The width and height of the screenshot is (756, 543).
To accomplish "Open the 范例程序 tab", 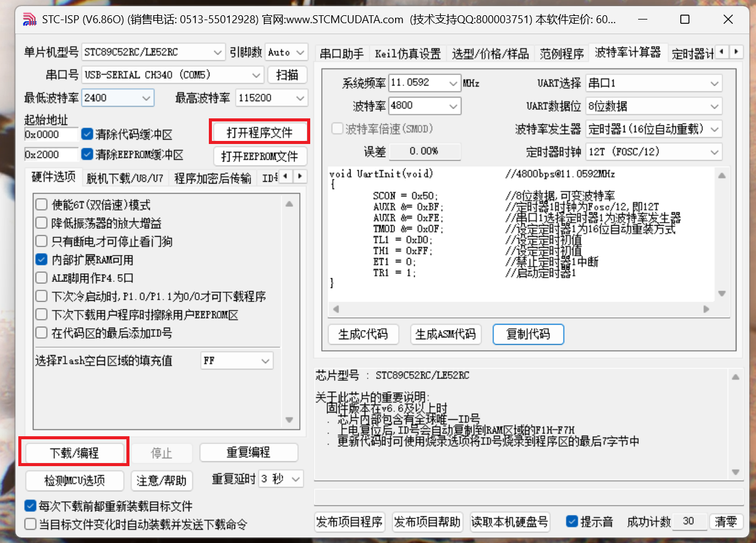I will [562, 54].
